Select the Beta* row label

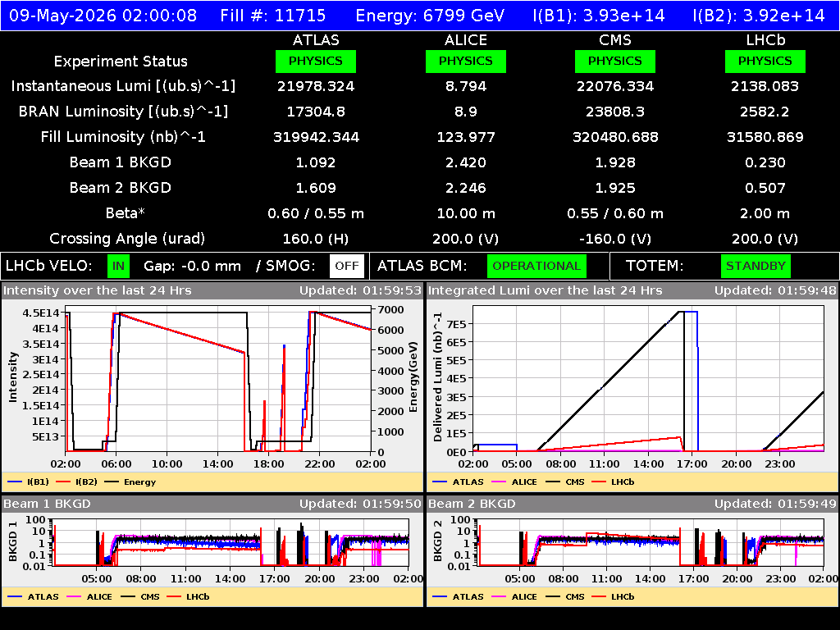coord(126,213)
